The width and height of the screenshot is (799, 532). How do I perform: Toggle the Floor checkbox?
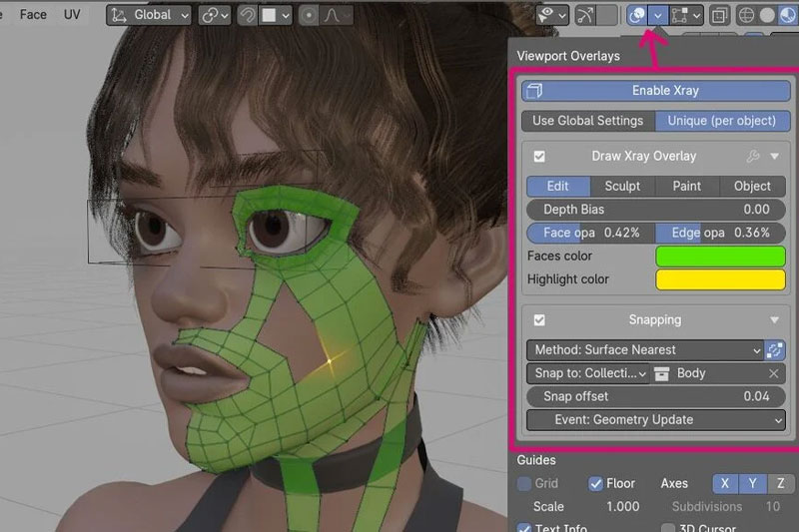[595, 484]
